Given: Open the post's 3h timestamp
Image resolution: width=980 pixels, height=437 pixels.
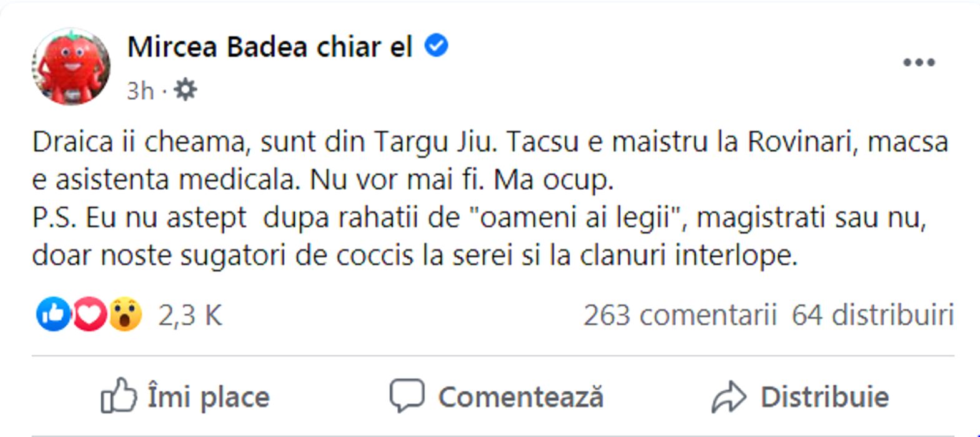Looking at the screenshot, I should [140, 91].
